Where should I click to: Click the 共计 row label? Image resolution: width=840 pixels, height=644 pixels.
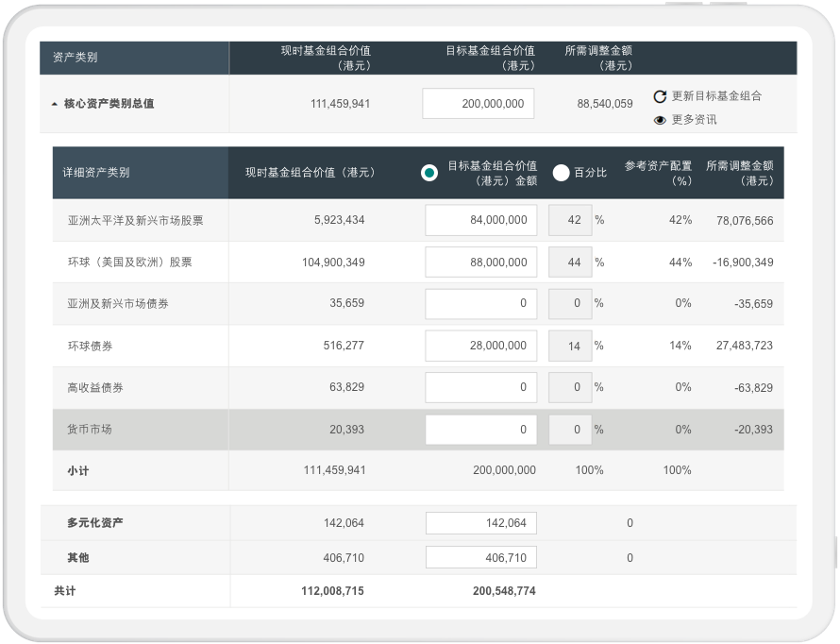pyautogui.click(x=65, y=591)
